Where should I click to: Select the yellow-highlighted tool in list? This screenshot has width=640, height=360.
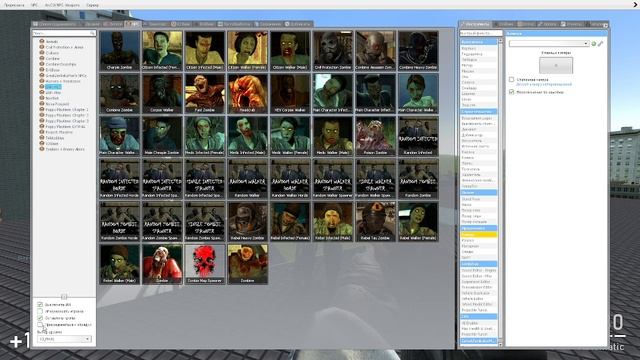[479, 235]
